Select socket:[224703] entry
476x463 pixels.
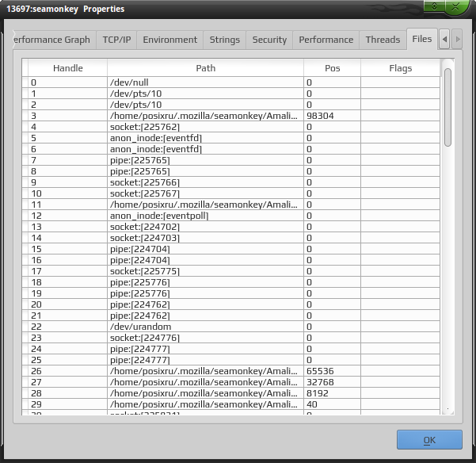click(145, 238)
